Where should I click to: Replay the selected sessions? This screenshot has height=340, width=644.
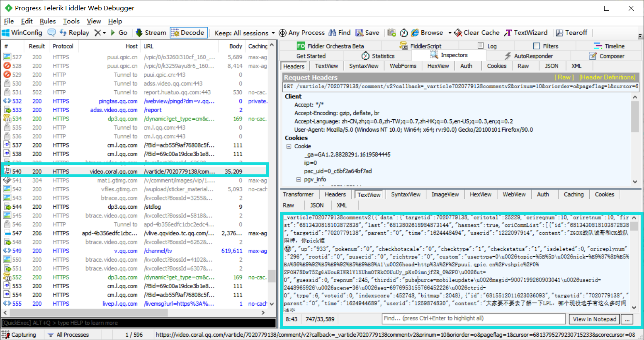click(75, 33)
